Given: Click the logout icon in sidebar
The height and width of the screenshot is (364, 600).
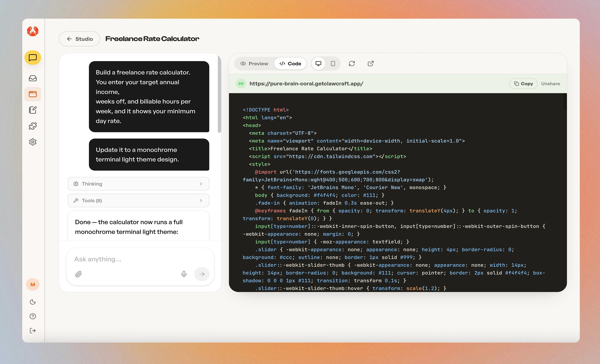Looking at the screenshot, I should coord(33,331).
